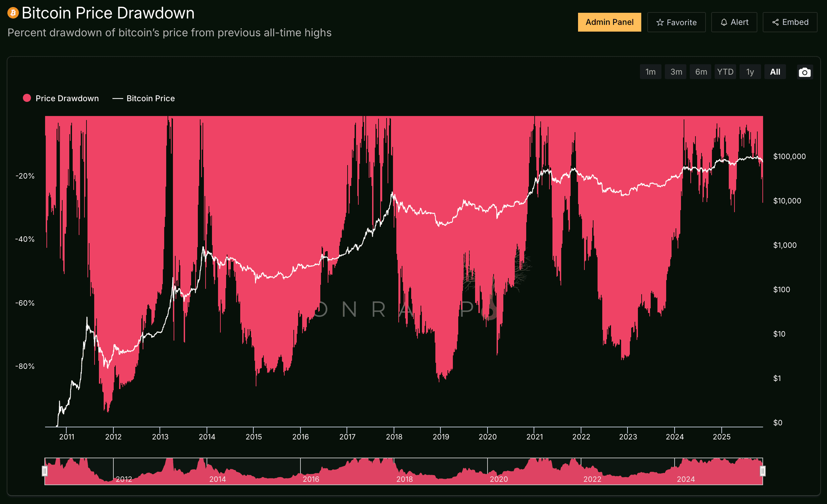Select the 3m time range
This screenshot has height=504, width=827.
click(676, 72)
